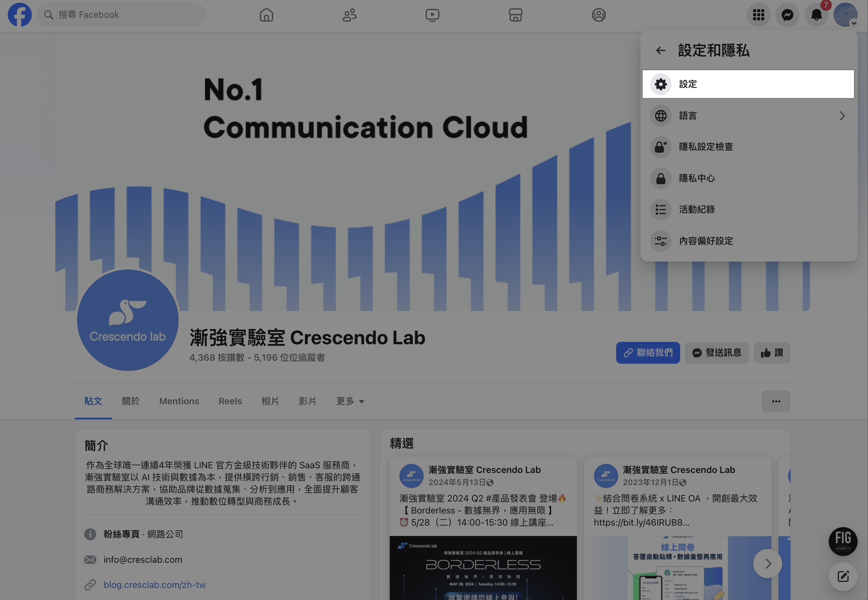Click page author name on December 1 post
This screenshot has width=868, height=600.
tap(679, 470)
